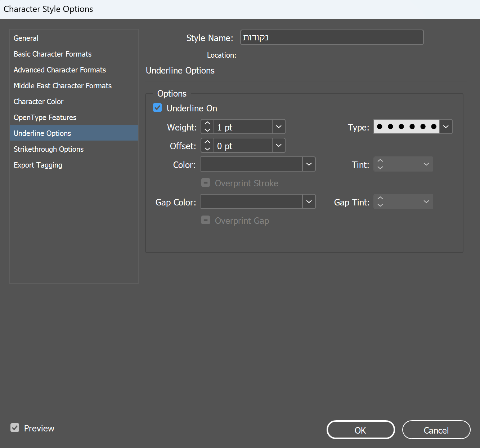Click OK to confirm style

[360, 430]
